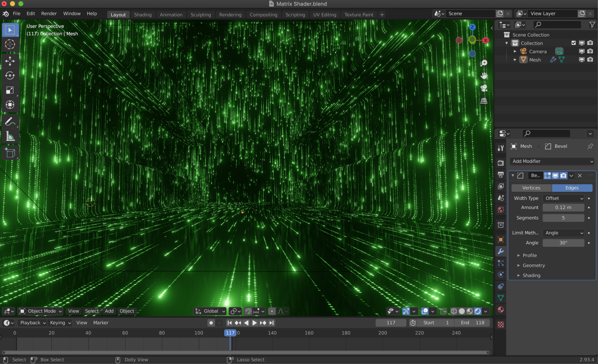Click the viewport zoom magnifier gizmo

coord(483,63)
